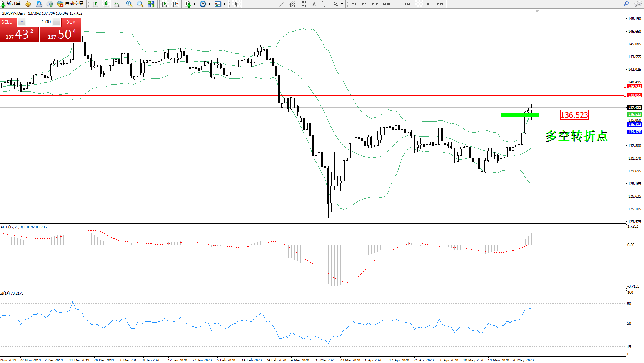Select the crosshair tool

247,4
